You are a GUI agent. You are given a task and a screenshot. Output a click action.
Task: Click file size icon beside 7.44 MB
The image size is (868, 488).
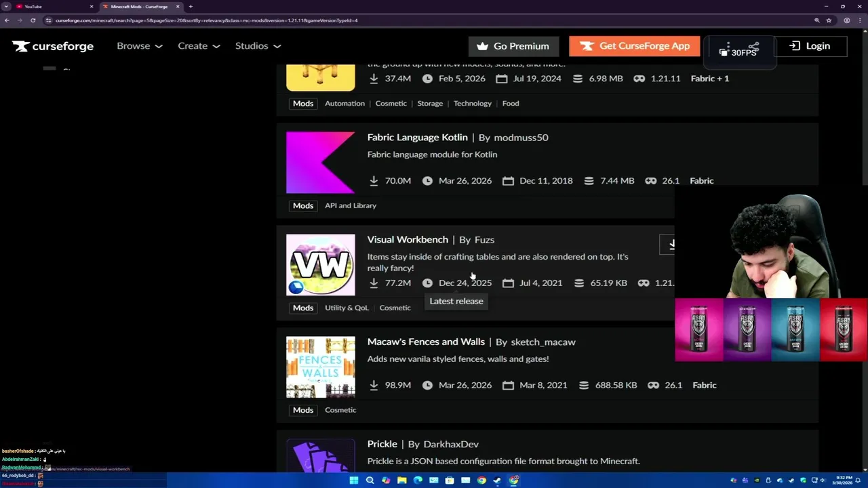coord(589,181)
